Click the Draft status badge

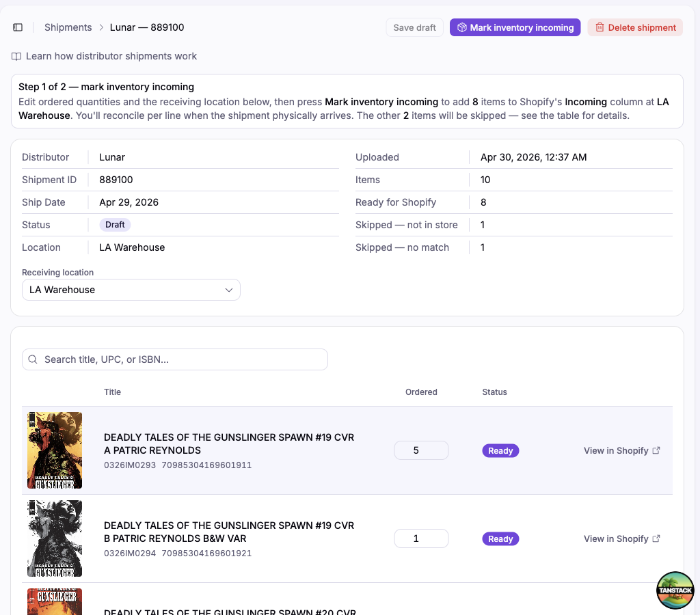pos(115,225)
